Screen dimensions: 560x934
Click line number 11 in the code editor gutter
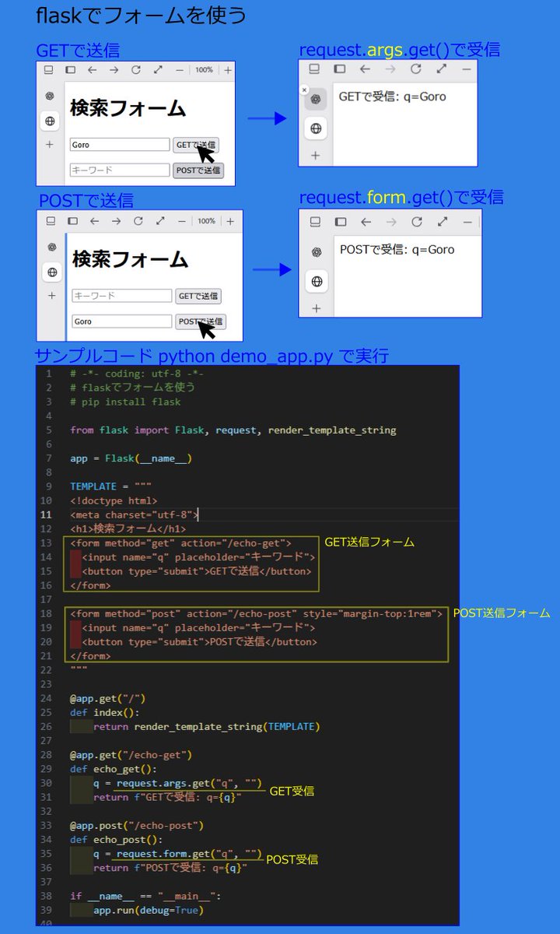pos(47,514)
